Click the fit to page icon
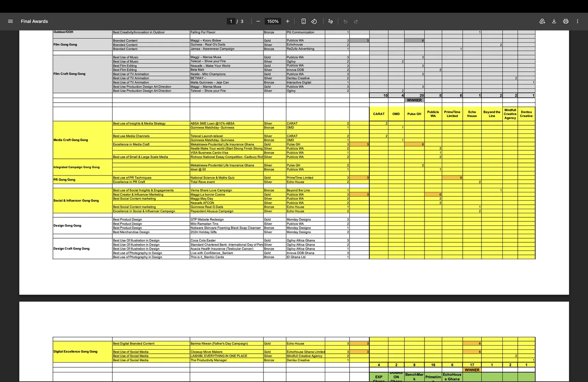The height and width of the screenshot is (382, 588). 304,21
